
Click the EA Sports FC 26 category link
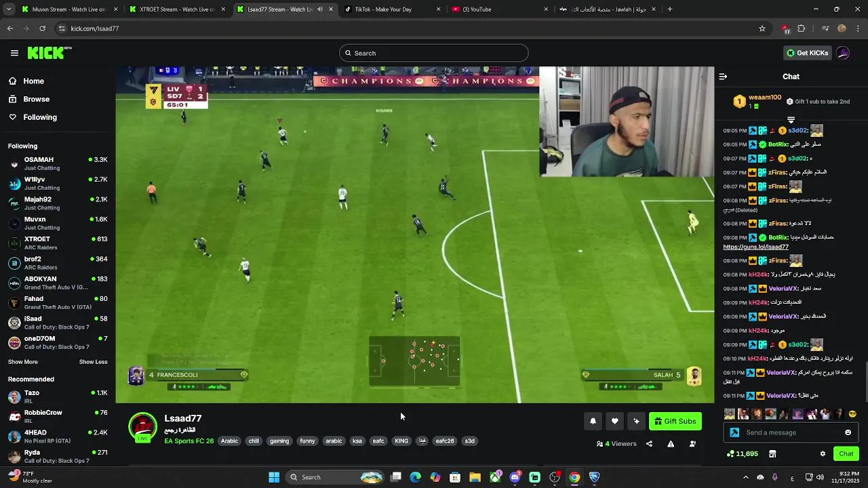[x=189, y=441]
